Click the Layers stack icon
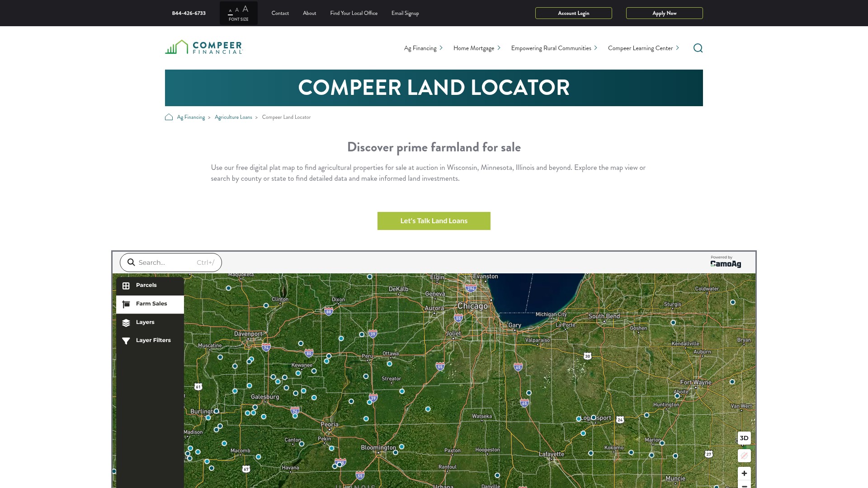The width and height of the screenshot is (868, 488). [126, 323]
